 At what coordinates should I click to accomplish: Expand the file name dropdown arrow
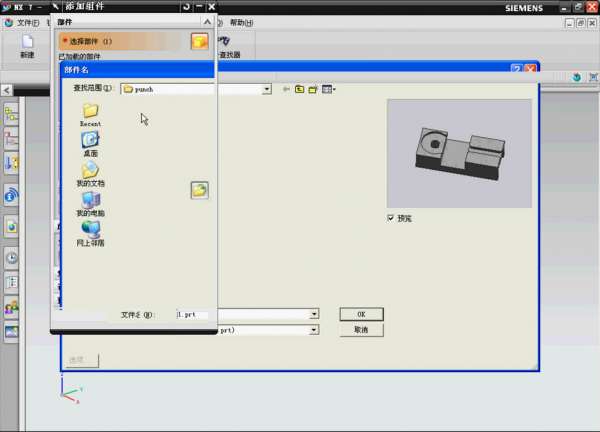314,314
